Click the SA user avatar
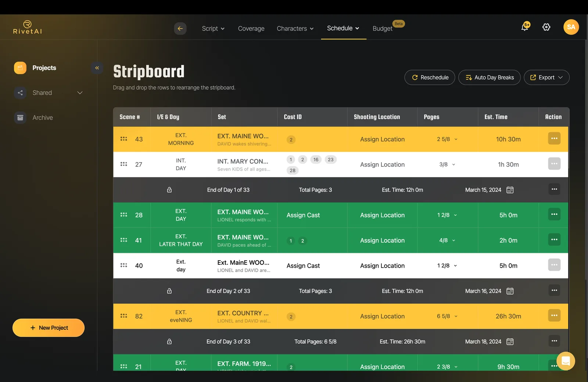The image size is (588, 382). point(571,27)
